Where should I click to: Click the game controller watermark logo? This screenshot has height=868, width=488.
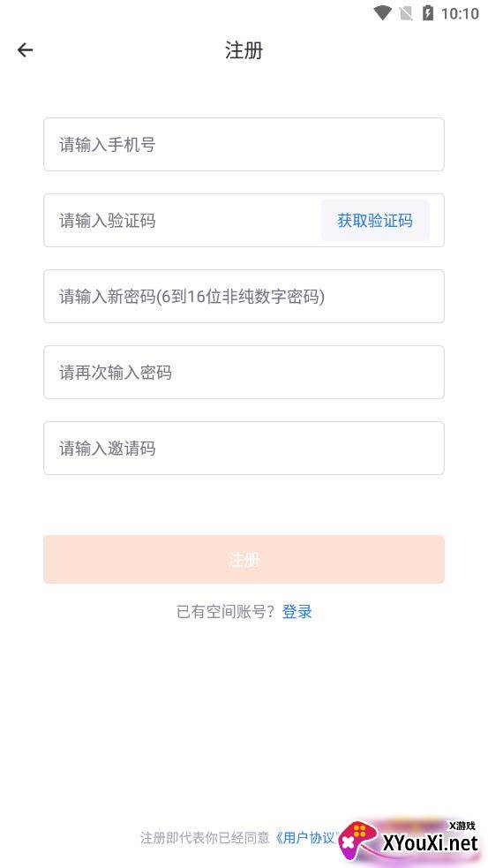point(358,842)
